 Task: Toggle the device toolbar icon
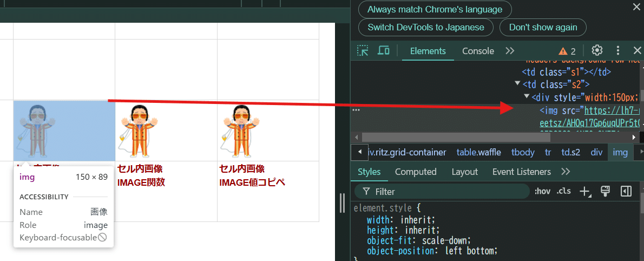click(384, 51)
